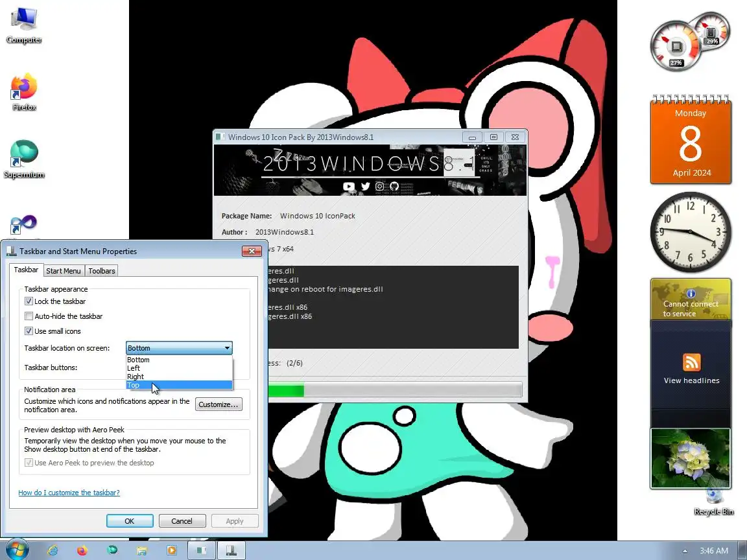The width and height of the screenshot is (747, 560).
Task: Click the log line about reboot for imageres.dll
Action: click(x=326, y=289)
